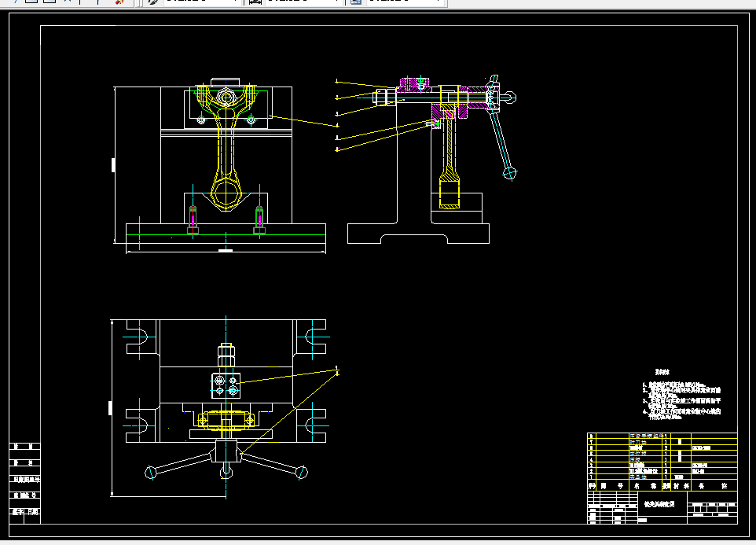Open the table style dropdown in toolbar
This screenshot has width=756, height=545.
405,2
